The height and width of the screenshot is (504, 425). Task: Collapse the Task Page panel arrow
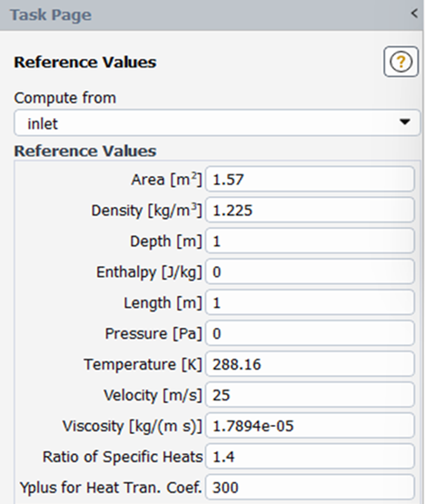414,14
